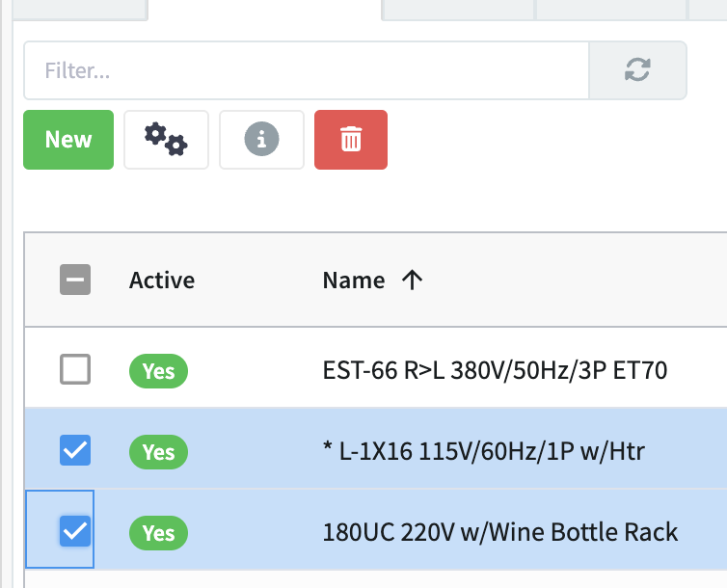Click the refresh icon next to filter

(x=637, y=70)
